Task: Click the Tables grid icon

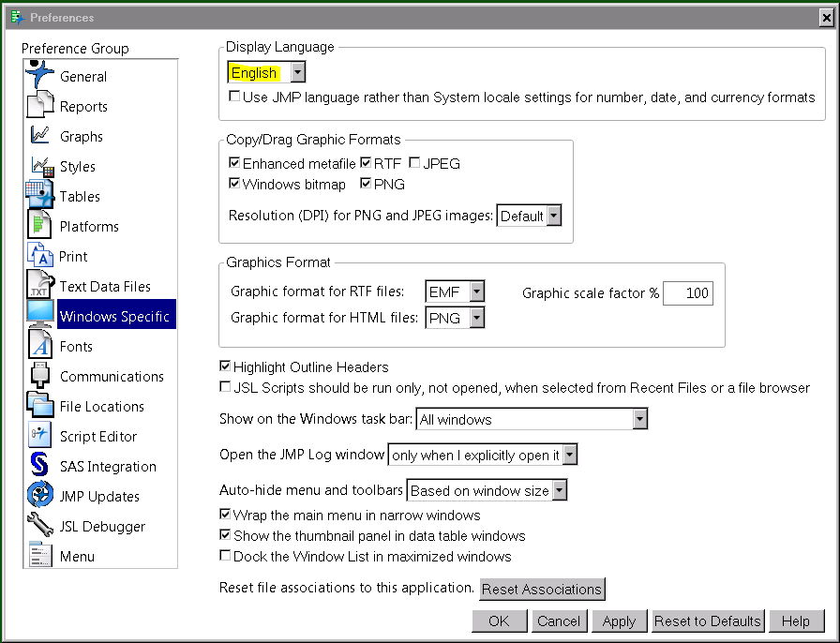Action: click(x=39, y=195)
